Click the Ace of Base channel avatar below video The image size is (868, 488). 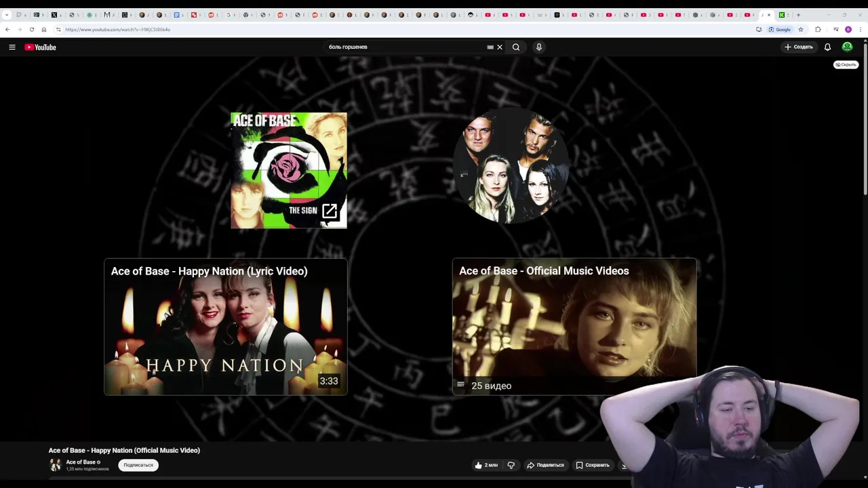pos(56,465)
